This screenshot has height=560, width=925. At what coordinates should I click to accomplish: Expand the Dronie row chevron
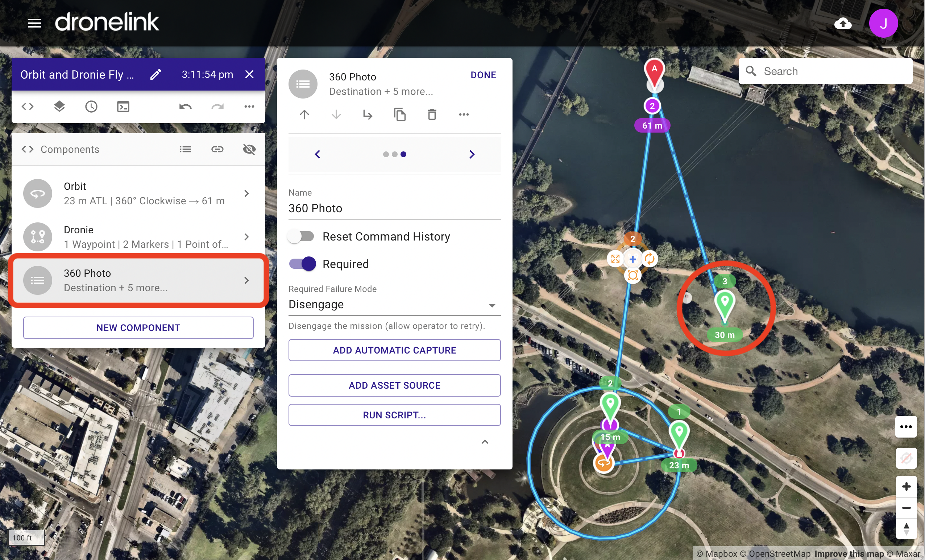pyautogui.click(x=246, y=237)
